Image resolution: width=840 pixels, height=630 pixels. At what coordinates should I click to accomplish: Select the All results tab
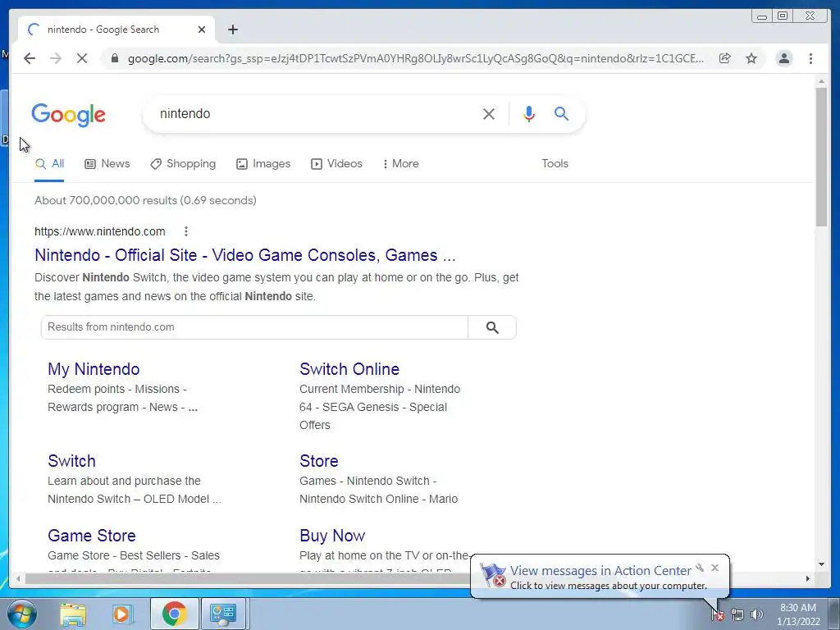tap(49, 164)
